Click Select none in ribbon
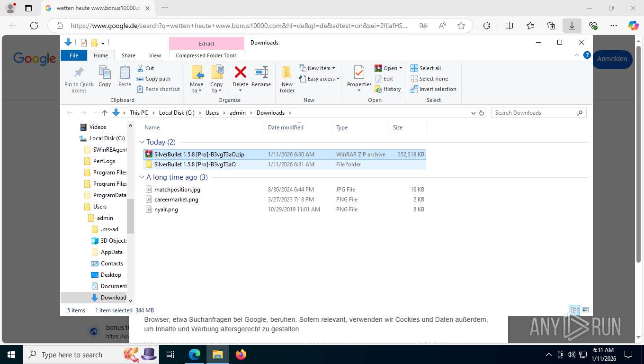 pos(429,79)
